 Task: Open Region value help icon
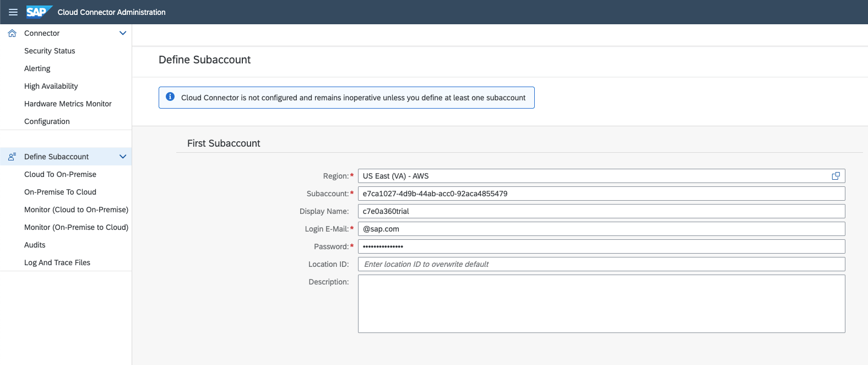tap(836, 176)
